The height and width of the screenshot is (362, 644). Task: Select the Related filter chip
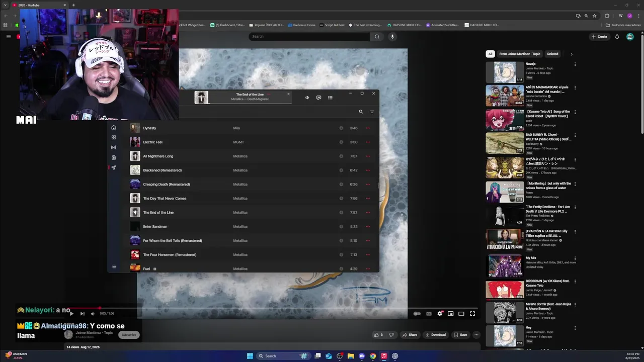(x=552, y=54)
